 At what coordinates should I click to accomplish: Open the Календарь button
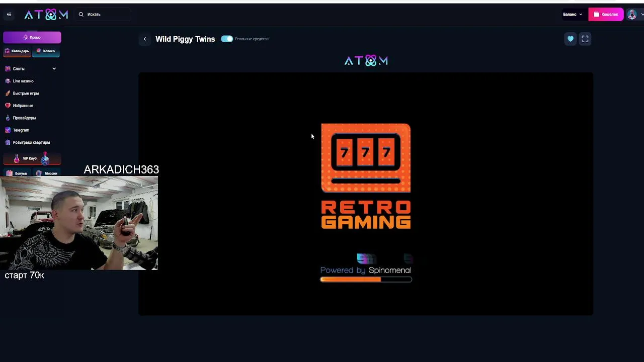pos(17,51)
